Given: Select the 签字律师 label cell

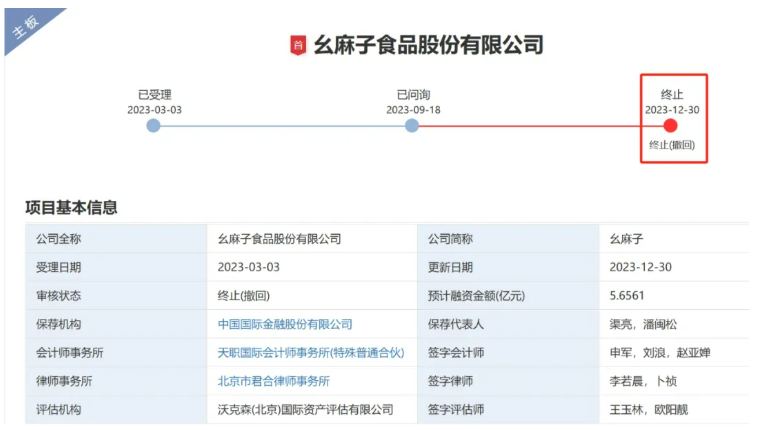Looking at the screenshot, I should (508, 381).
